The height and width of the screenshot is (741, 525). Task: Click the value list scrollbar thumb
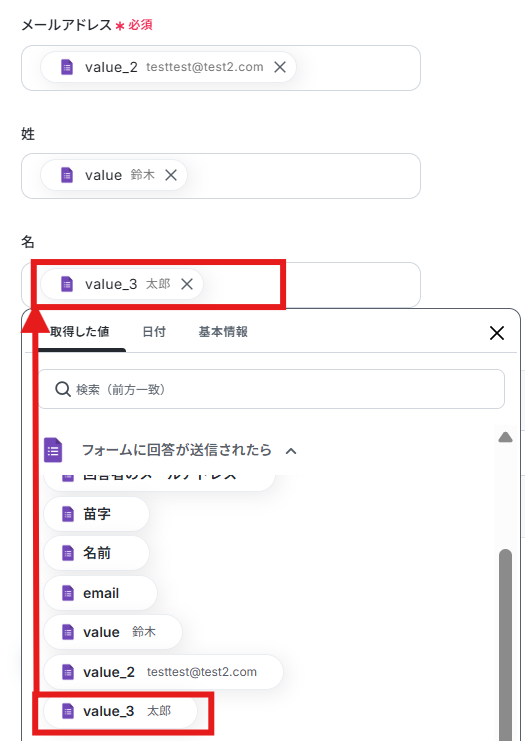click(505, 645)
